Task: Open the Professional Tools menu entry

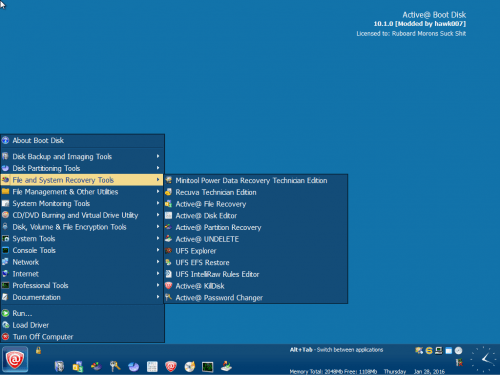Action: tap(82, 285)
